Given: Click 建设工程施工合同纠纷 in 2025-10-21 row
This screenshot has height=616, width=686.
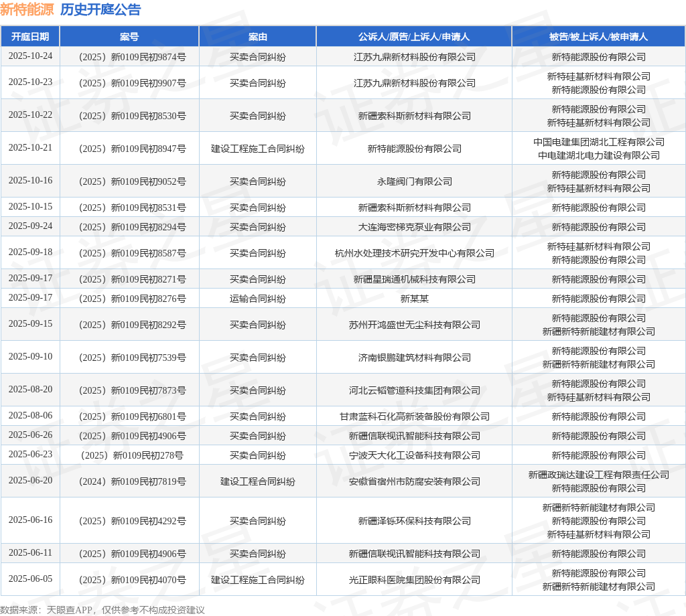Looking at the screenshot, I should tap(258, 149).
